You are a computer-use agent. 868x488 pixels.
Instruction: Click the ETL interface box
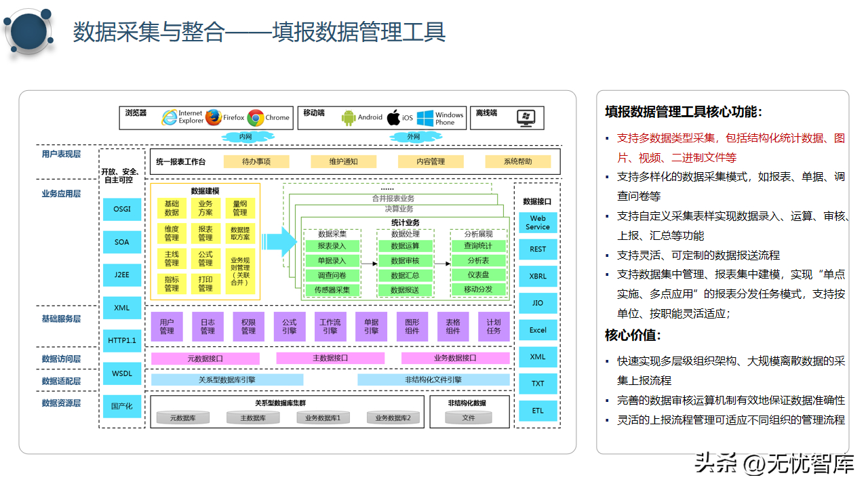coord(538,411)
